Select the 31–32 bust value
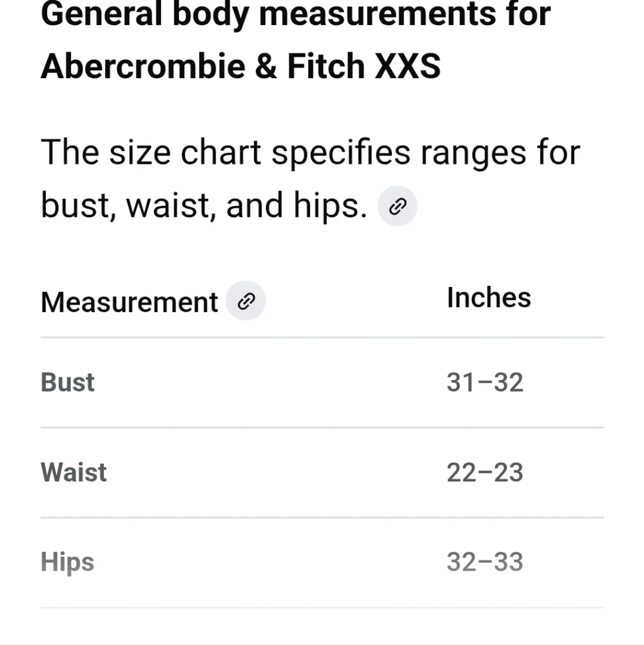Image resolution: width=644 pixels, height=645 pixels. pos(485,382)
